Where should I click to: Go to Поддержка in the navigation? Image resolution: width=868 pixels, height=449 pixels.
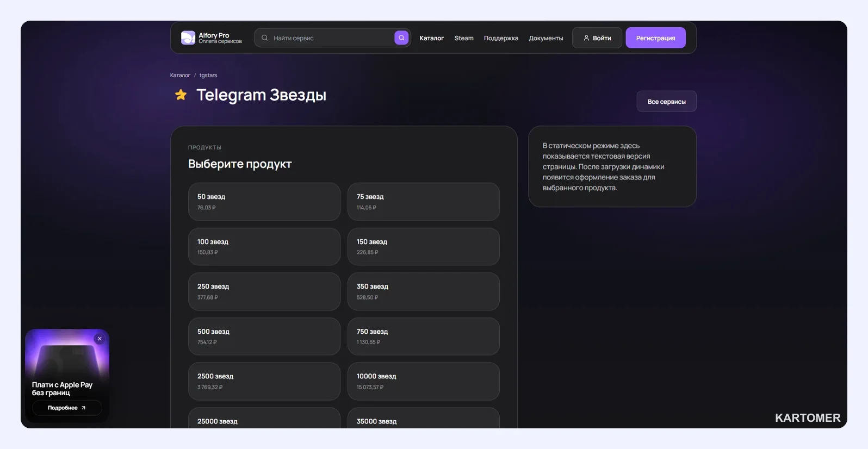(501, 38)
